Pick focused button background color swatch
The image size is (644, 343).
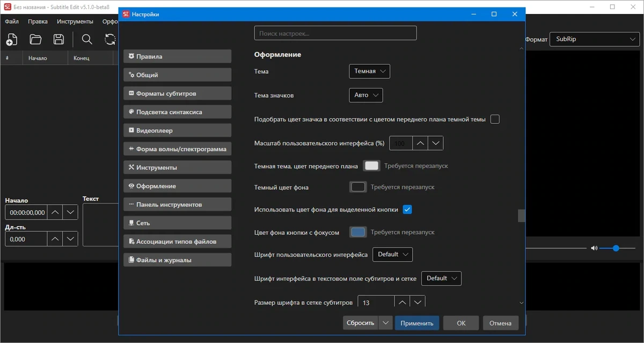[358, 232]
